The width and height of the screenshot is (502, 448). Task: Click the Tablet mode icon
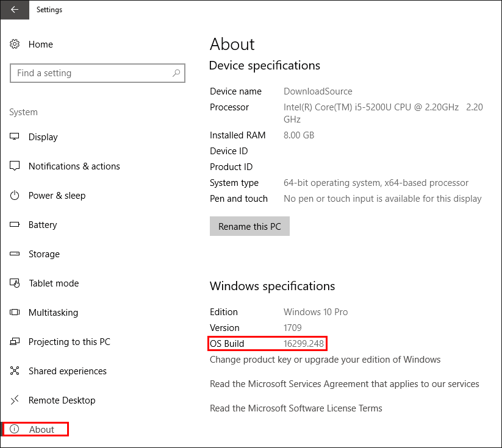[15, 283]
